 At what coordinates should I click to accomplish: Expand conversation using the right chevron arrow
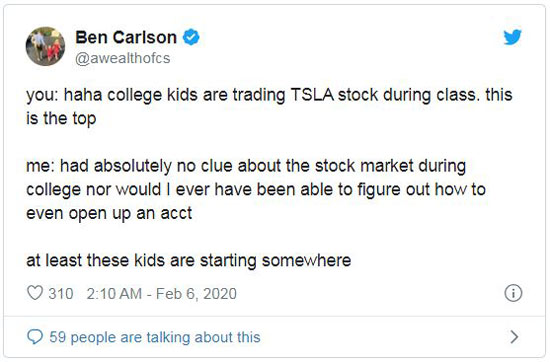coord(514,337)
